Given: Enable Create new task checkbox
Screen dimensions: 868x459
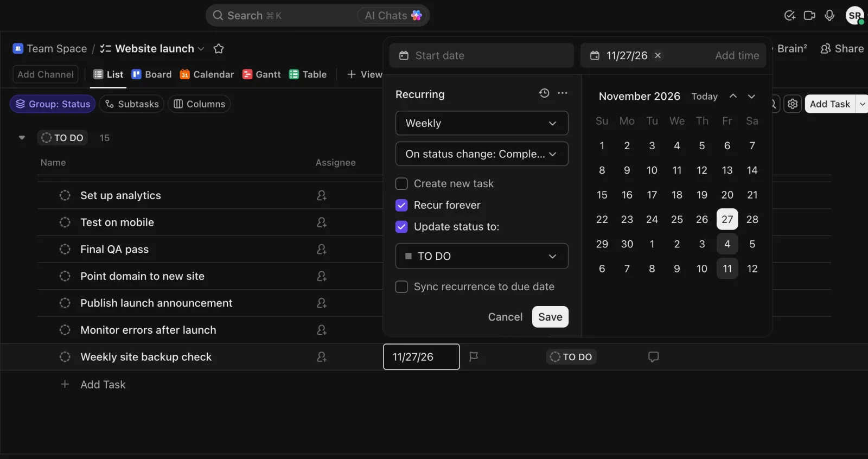Looking at the screenshot, I should 401,184.
